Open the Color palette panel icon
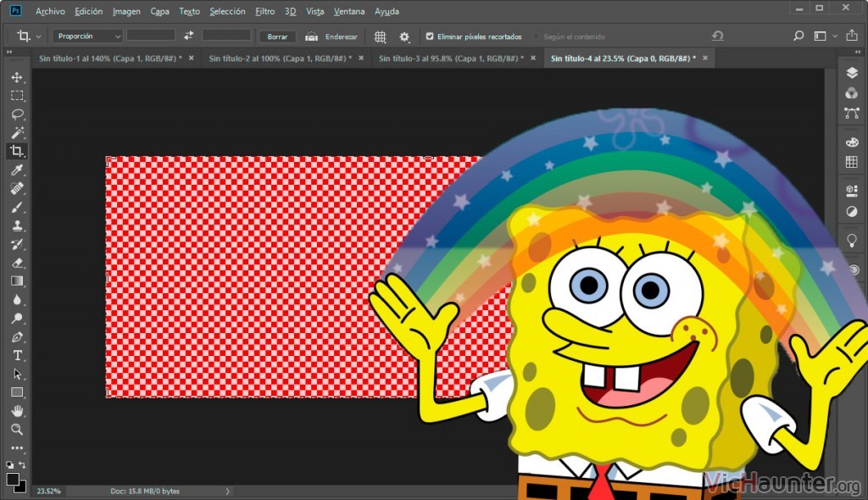The width and height of the screenshot is (868, 500). 851,142
